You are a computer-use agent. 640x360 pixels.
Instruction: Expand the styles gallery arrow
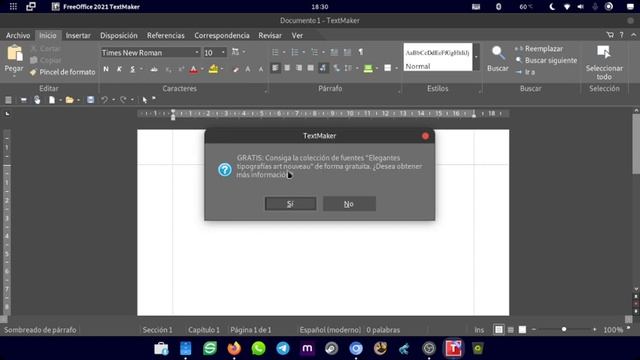[x=476, y=57]
